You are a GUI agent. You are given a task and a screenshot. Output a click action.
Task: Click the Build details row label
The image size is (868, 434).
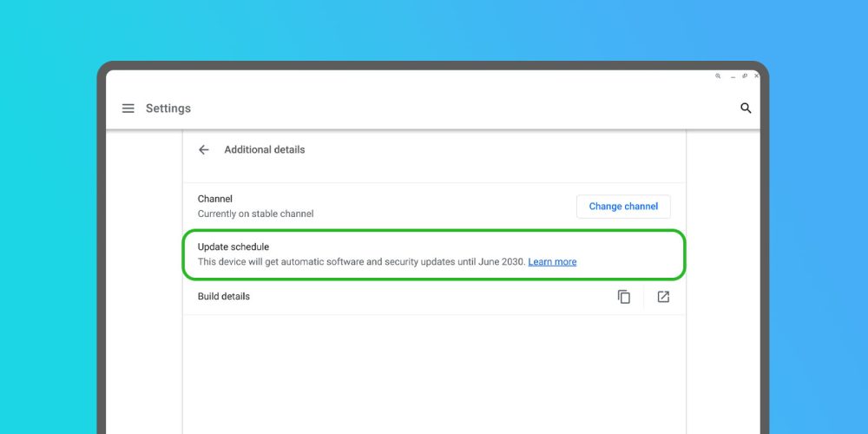224,297
